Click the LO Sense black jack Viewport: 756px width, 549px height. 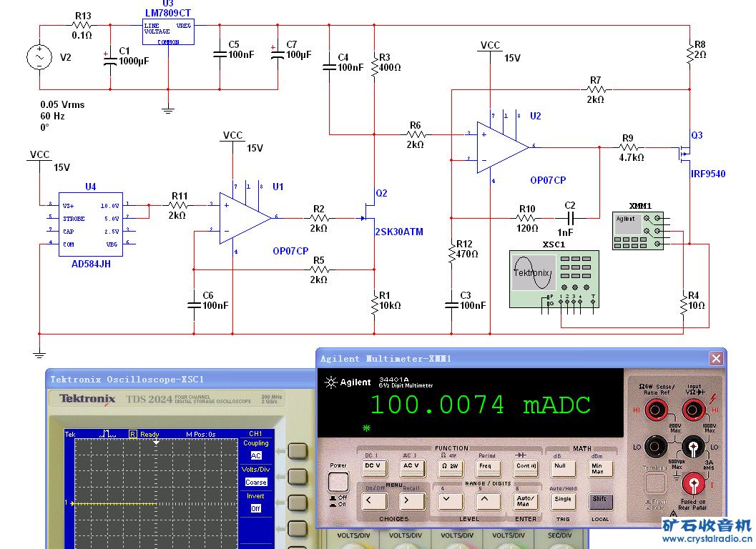(656, 447)
